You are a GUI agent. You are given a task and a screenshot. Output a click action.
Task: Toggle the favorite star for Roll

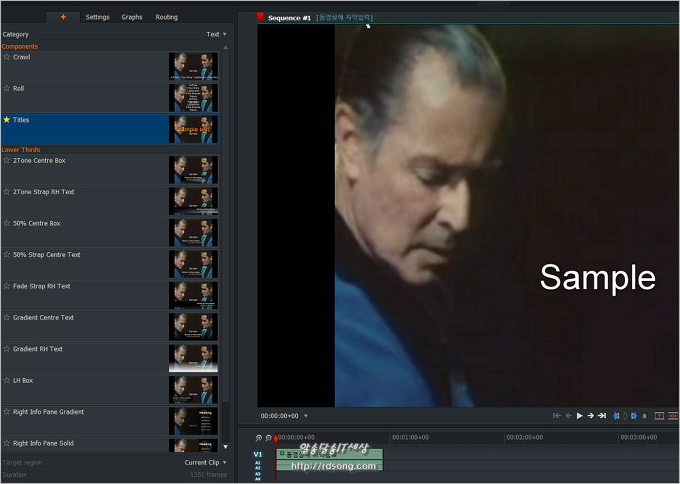point(6,88)
